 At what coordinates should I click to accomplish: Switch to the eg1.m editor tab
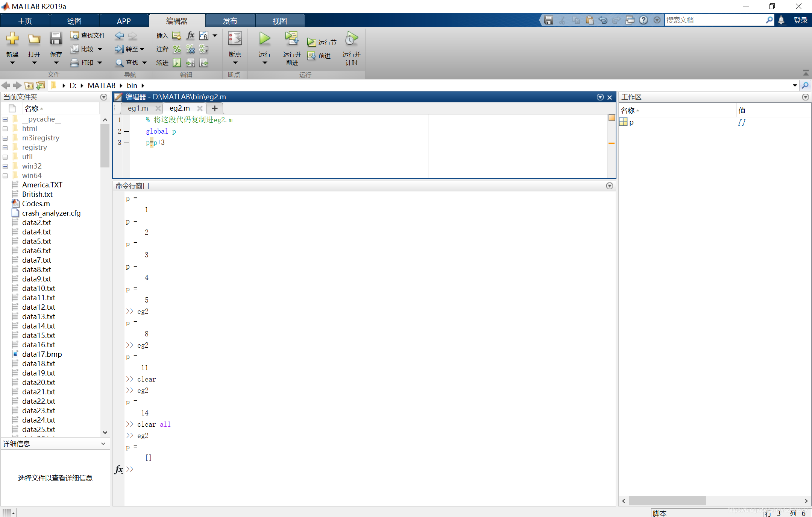click(138, 108)
